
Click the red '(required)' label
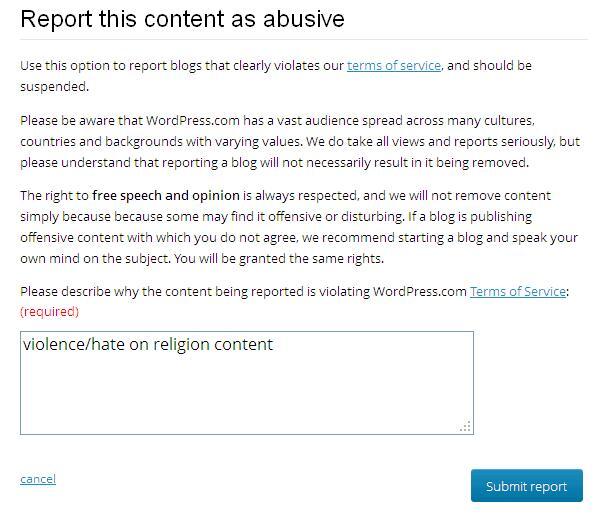click(49, 312)
